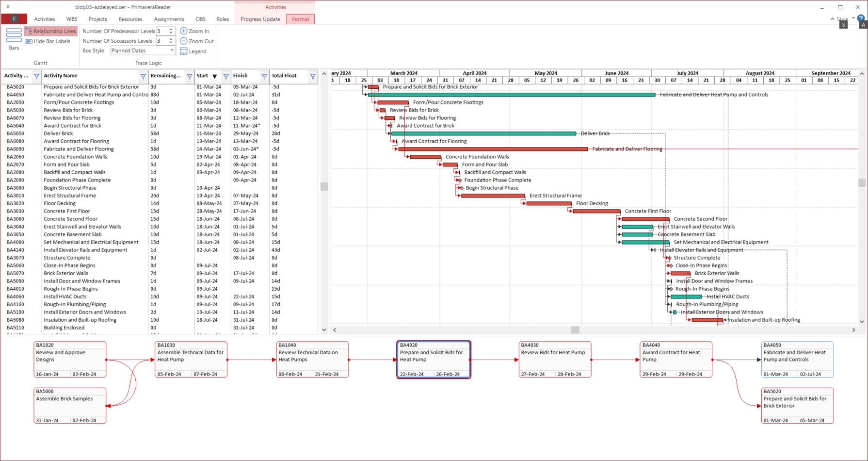
Task: Filter the Finish column
Action: pos(264,76)
